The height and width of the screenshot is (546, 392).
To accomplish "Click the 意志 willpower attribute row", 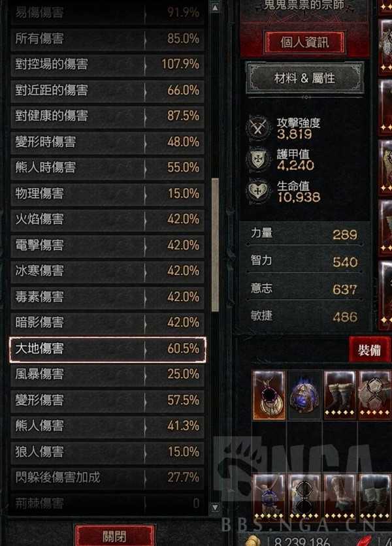I will pos(304,289).
